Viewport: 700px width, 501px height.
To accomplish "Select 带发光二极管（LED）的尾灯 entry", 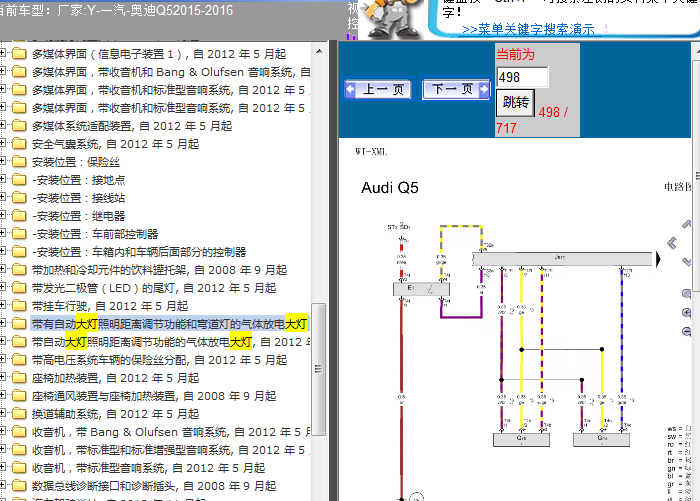I will pos(154,288).
